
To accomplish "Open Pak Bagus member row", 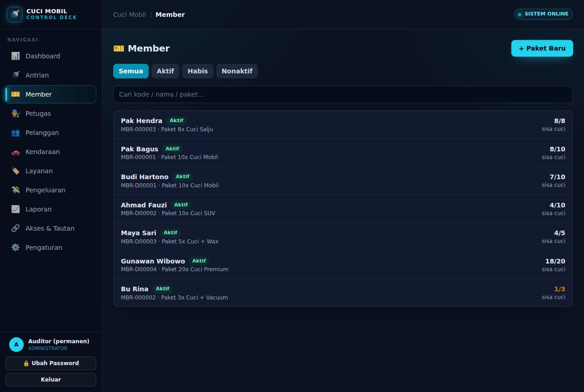I will click(343, 153).
